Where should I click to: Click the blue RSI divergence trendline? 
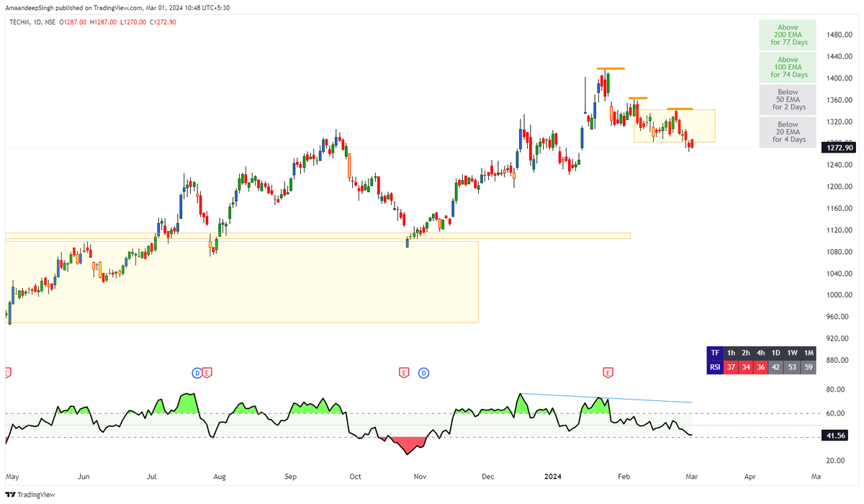[x=606, y=398]
